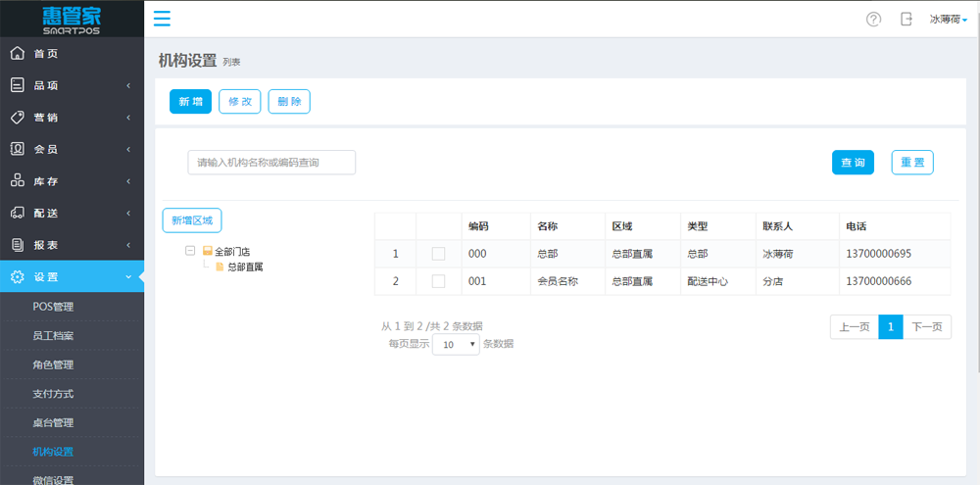This screenshot has height=485, width=980.
Task: Expand the 会员 menu chevron
Action: [x=128, y=149]
